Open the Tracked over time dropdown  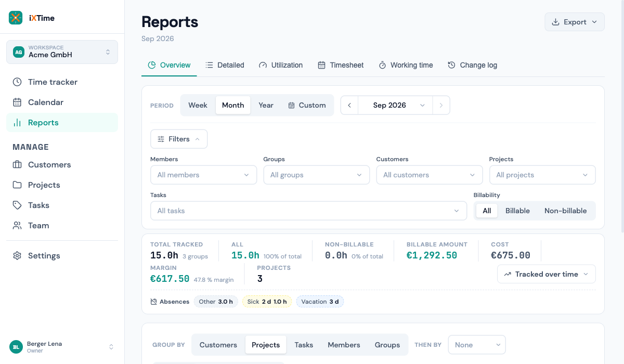(x=547, y=274)
